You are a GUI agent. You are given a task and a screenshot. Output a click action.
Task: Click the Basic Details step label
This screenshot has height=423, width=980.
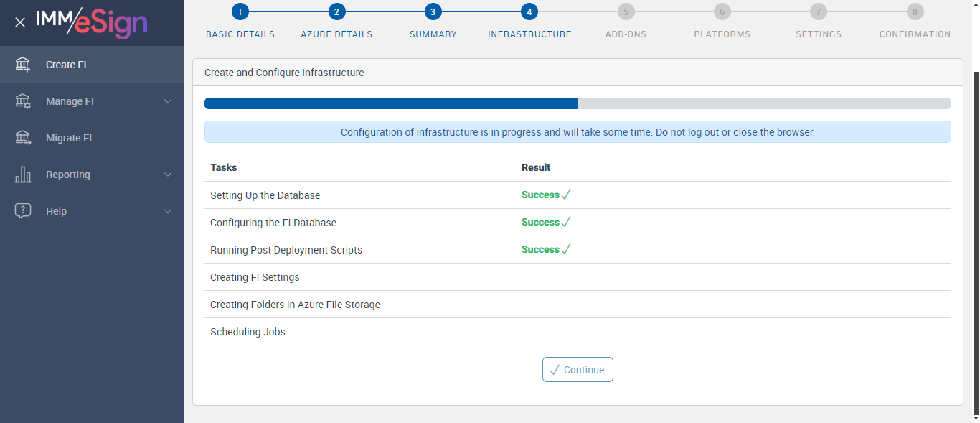pyautogui.click(x=240, y=34)
